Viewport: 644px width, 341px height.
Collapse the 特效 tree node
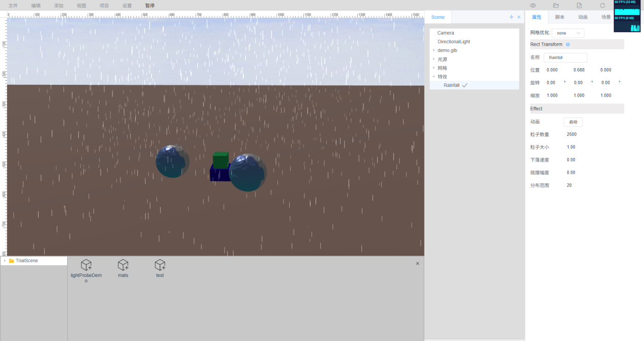(434, 77)
